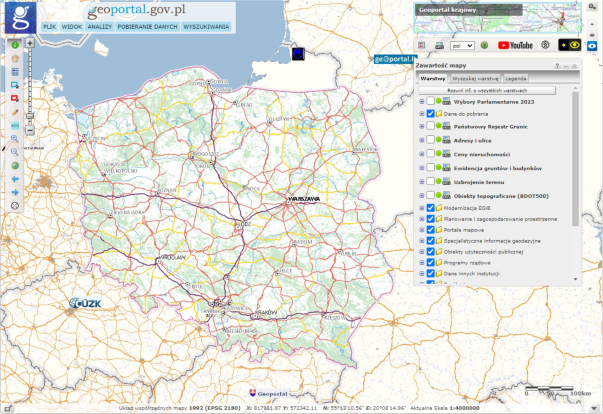603x414 pixels.
Task: Expand the Ceny nieruchomości tree node
Action: click(x=421, y=155)
